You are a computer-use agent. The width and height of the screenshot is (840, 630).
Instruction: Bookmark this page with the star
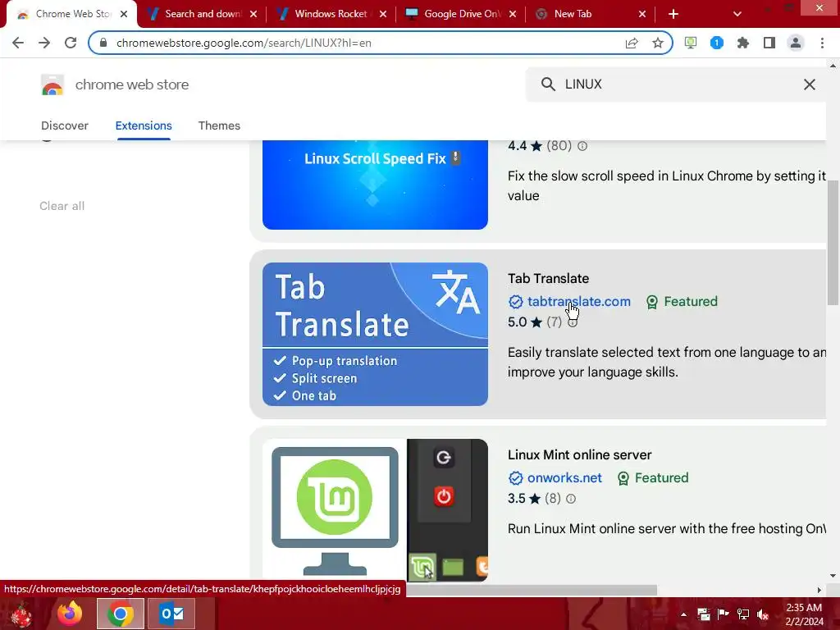[658, 43]
